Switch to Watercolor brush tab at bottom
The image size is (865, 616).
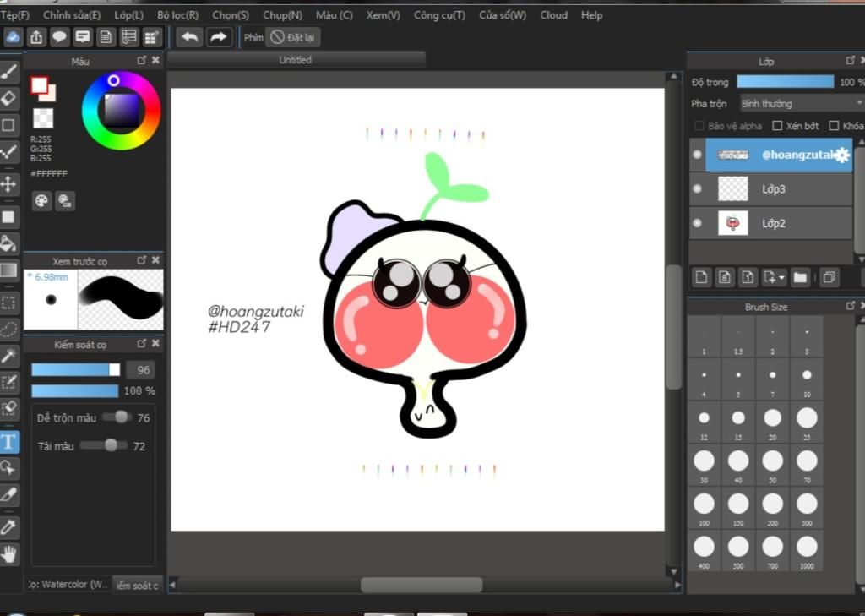pyautogui.click(x=68, y=584)
